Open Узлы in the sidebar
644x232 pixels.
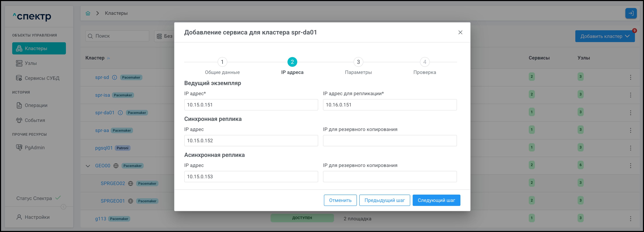point(31,63)
